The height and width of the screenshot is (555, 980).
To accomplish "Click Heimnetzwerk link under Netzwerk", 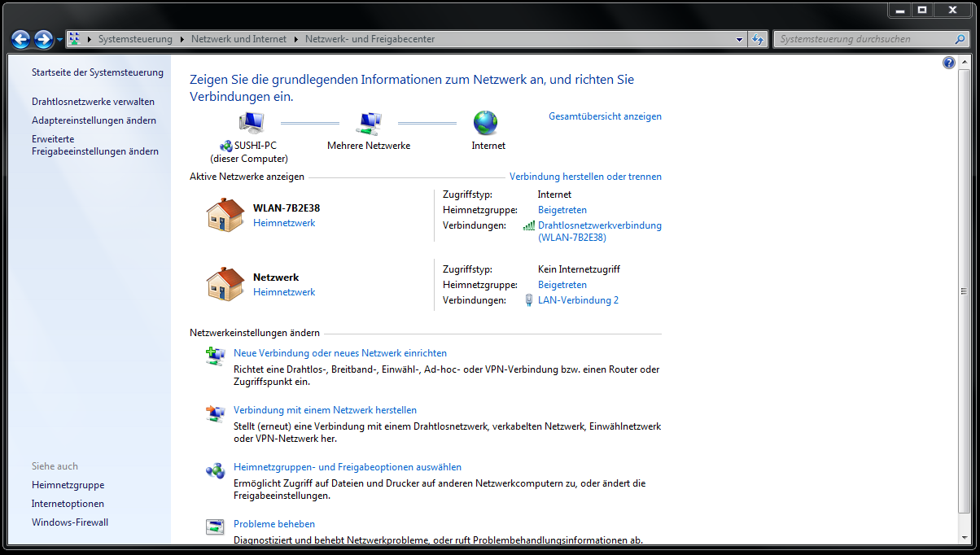I will point(284,292).
